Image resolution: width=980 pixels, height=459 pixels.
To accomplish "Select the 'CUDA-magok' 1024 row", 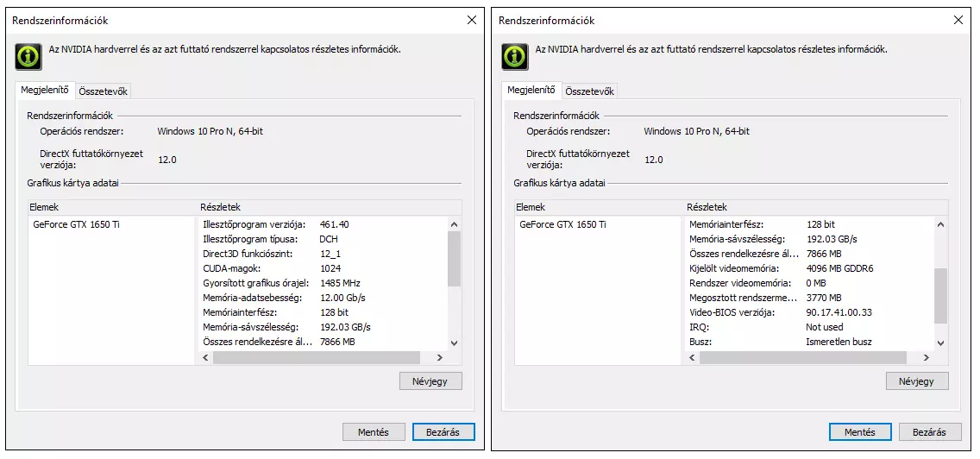I will click(x=324, y=269).
